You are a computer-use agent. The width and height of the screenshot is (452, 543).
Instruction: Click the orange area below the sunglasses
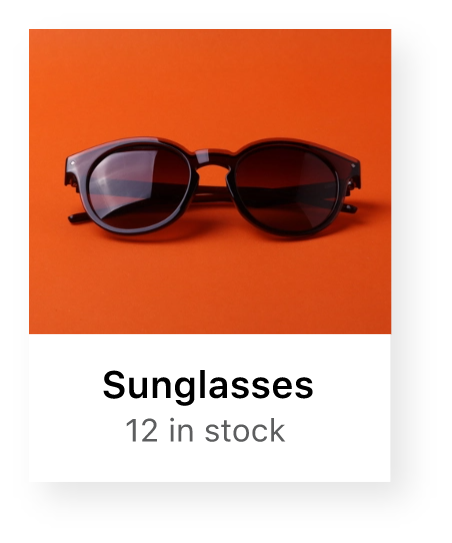tap(210, 287)
